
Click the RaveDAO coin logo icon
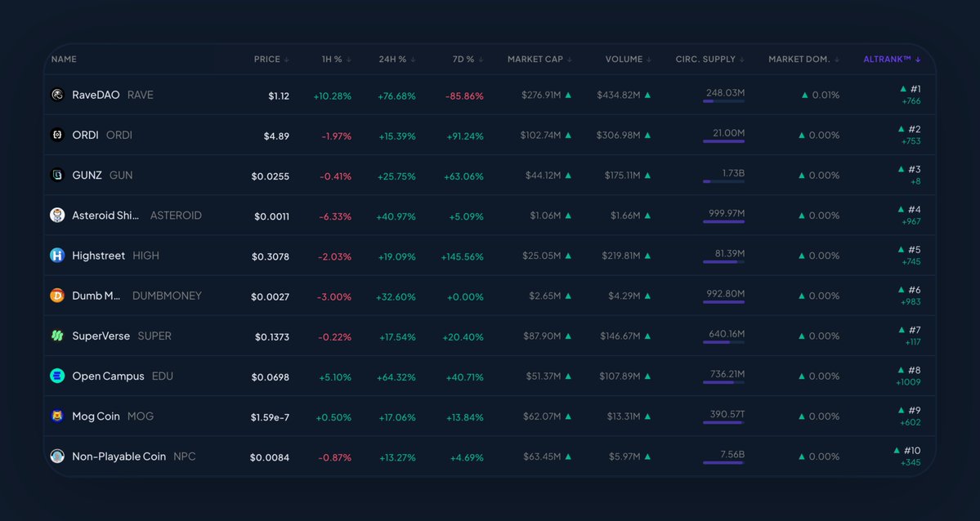[x=57, y=95]
